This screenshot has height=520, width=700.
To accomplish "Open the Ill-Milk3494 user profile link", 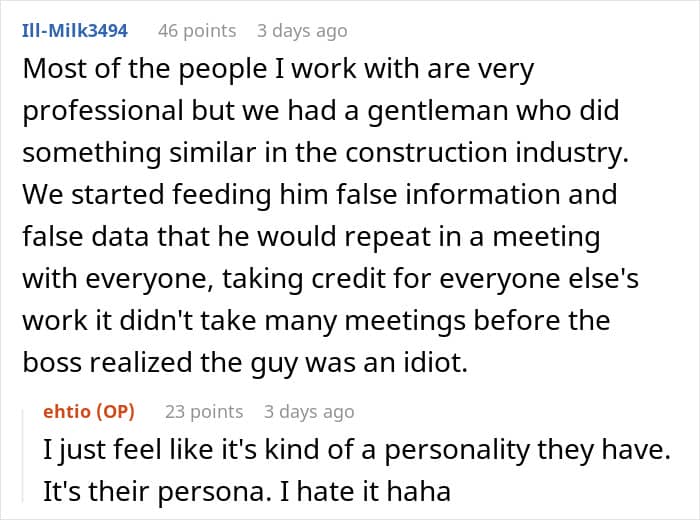I will (x=75, y=31).
